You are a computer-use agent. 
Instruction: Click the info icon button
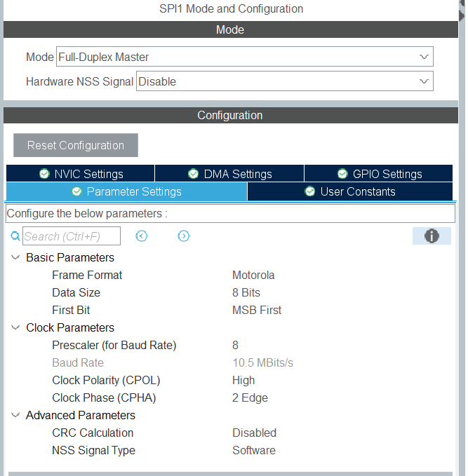tap(432, 236)
